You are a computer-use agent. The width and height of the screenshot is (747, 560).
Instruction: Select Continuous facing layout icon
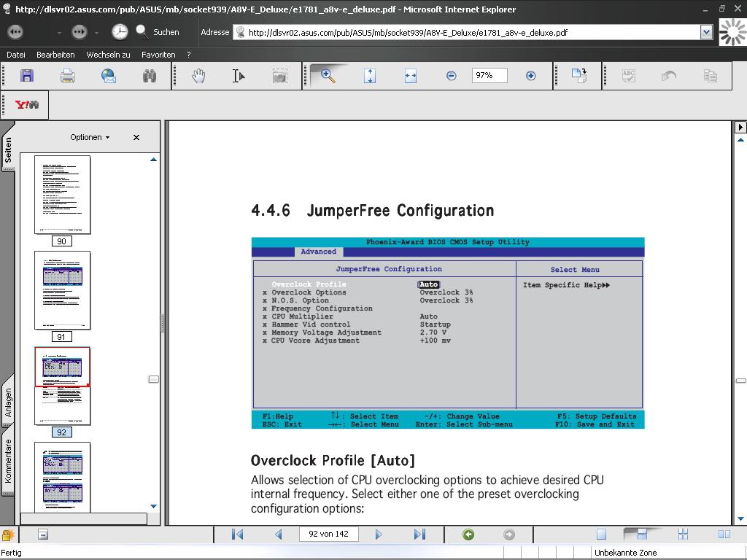pos(683,534)
